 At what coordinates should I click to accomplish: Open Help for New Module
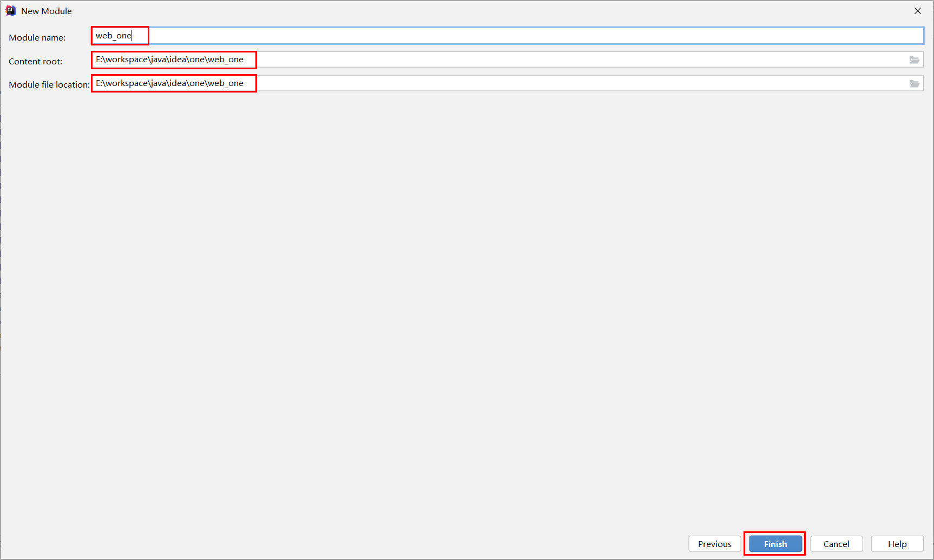coord(897,544)
